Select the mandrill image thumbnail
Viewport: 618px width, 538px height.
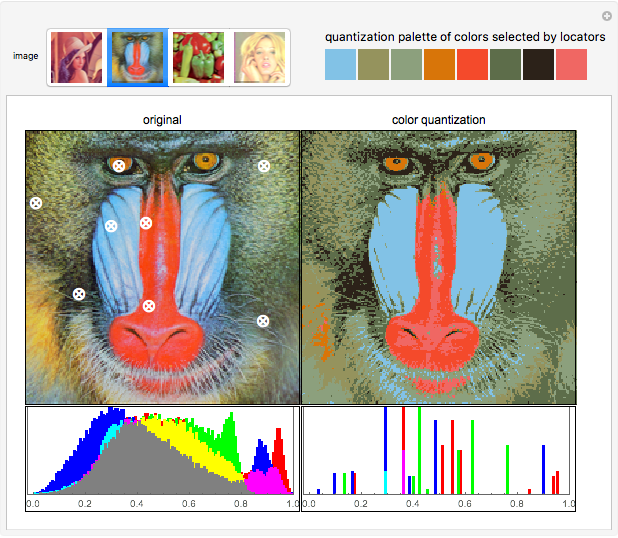pos(138,57)
